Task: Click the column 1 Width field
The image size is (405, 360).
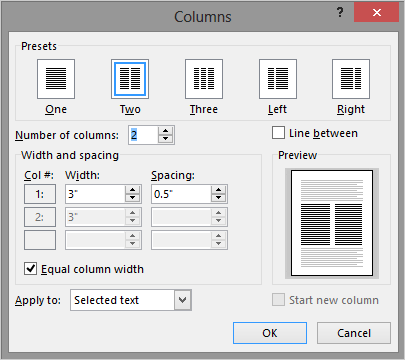Action: coord(95,194)
